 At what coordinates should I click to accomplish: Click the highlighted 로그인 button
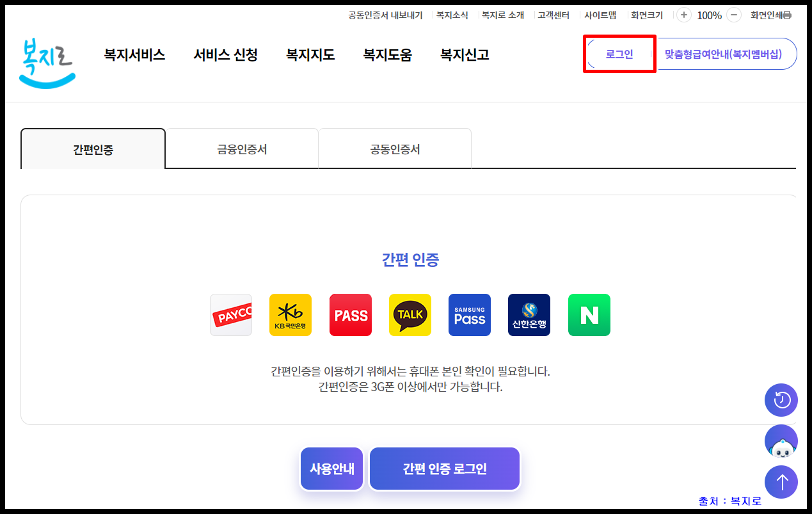(x=618, y=54)
